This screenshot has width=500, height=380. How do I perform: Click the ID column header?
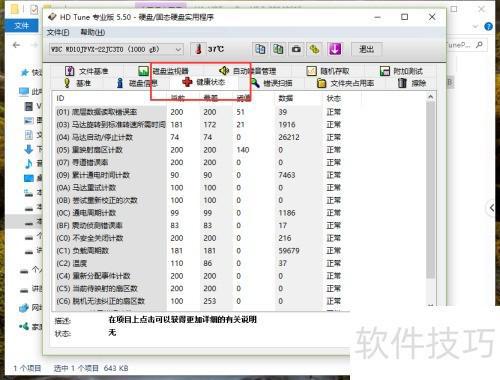point(60,98)
